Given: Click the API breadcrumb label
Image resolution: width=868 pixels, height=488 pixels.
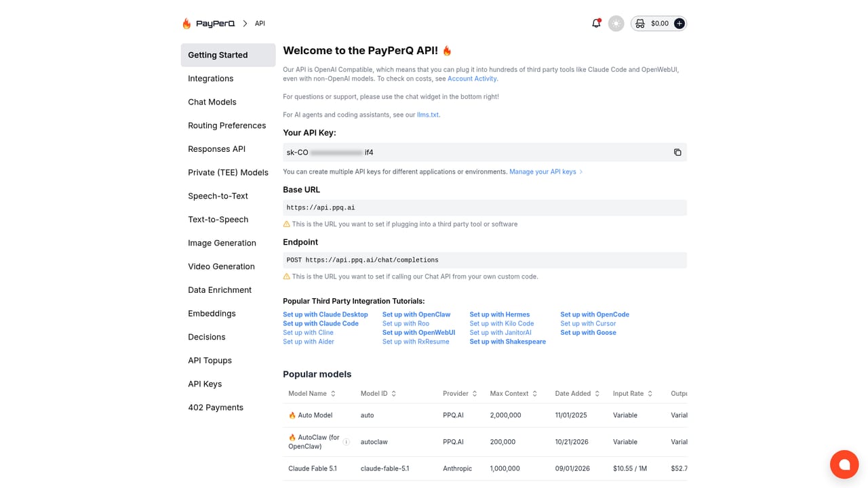Looking at the screenshot, I should tap(260, 24).
